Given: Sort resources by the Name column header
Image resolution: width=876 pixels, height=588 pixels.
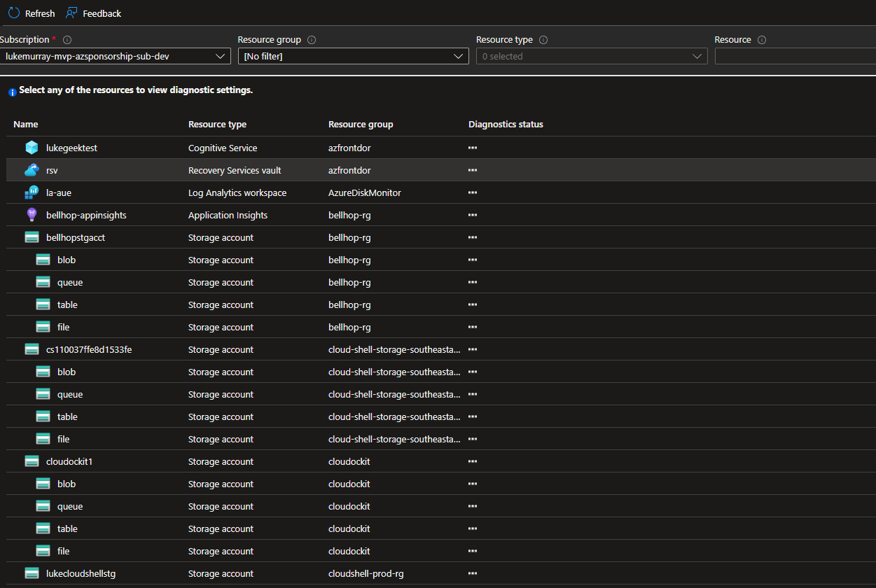Looking at the screenshot, I should click(x=25, y=124).
